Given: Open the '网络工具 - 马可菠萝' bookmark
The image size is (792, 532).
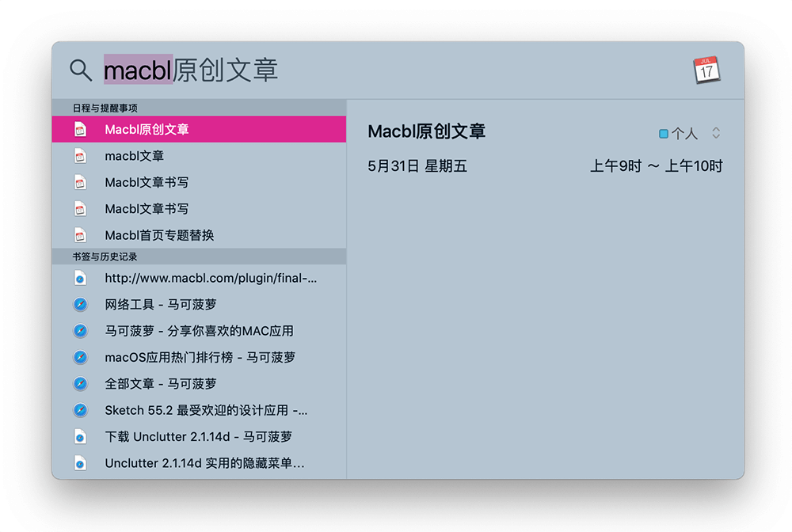Looking at the screenshot, I should (x=199, y=304).
